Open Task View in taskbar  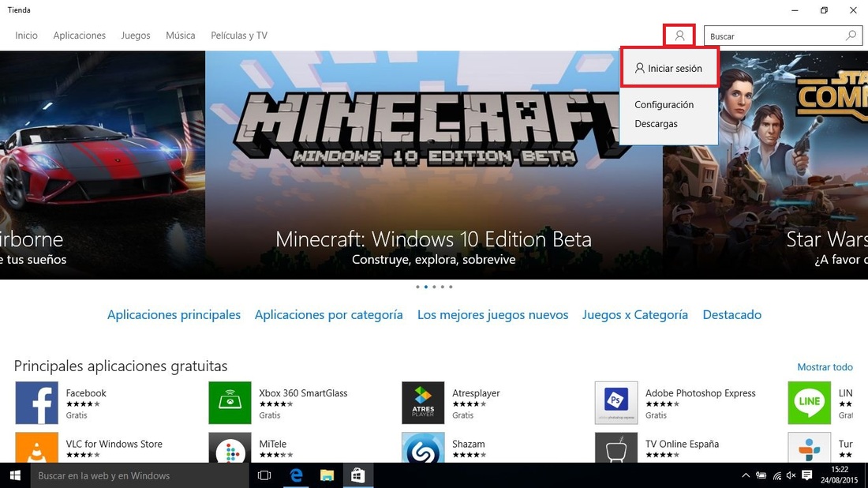(x=264, y=476)
